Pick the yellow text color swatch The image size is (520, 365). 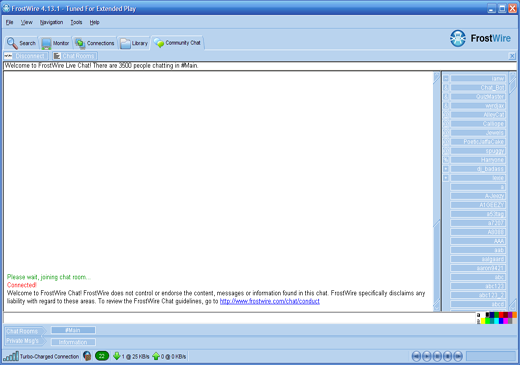[483, 321]
